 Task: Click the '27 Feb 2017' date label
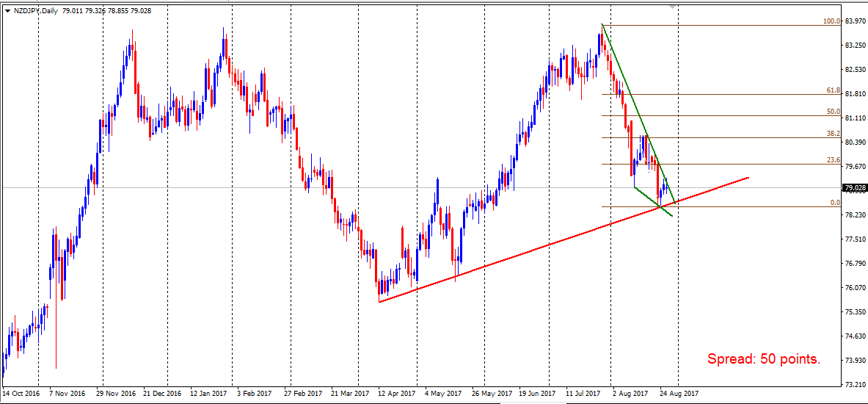(x=302, y=394)
